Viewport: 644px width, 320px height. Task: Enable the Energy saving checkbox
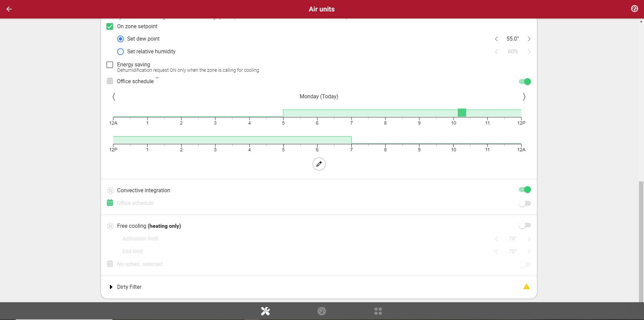pos(110,65)
